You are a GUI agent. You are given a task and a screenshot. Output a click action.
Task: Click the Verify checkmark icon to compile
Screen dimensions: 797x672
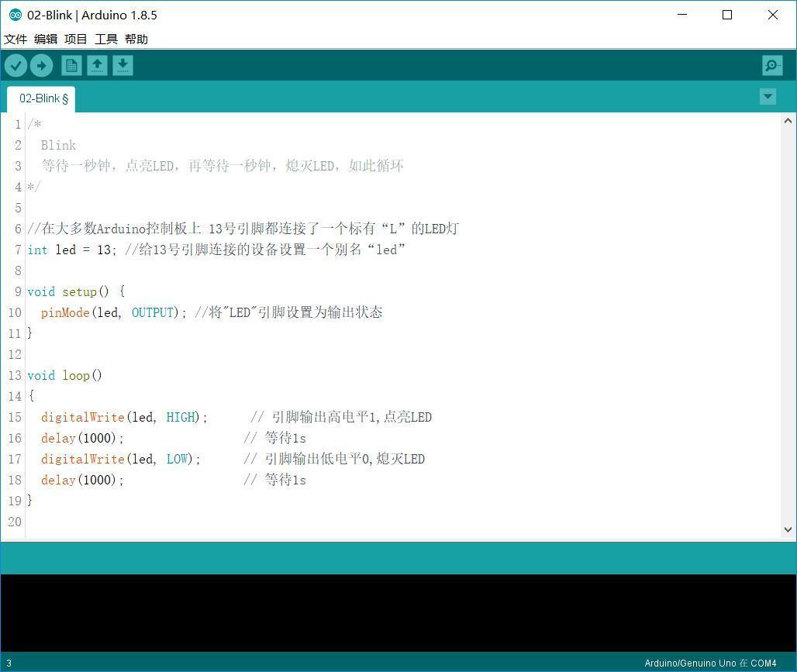coord(16,65)
